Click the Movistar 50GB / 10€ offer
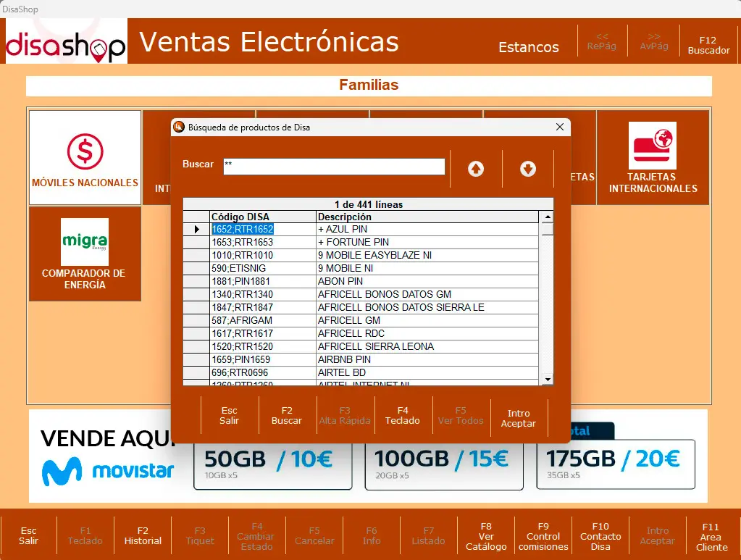741x560 pixels. [x=273, y=466]
